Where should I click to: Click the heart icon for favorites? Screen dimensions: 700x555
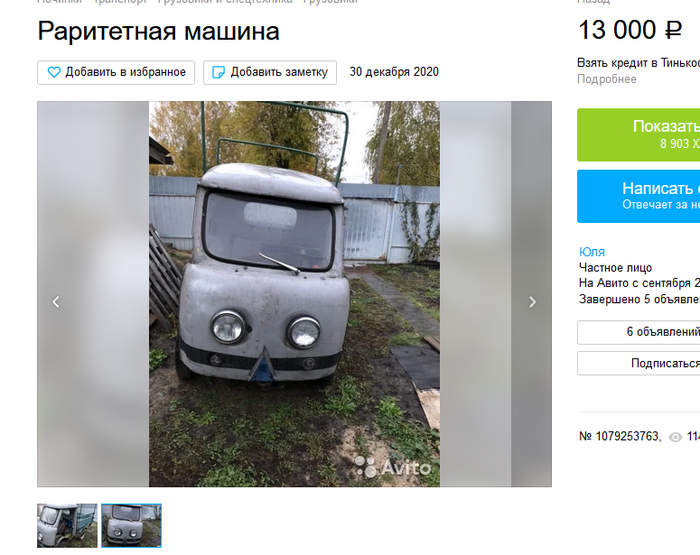pyautogui.click(x=54, y=72)
